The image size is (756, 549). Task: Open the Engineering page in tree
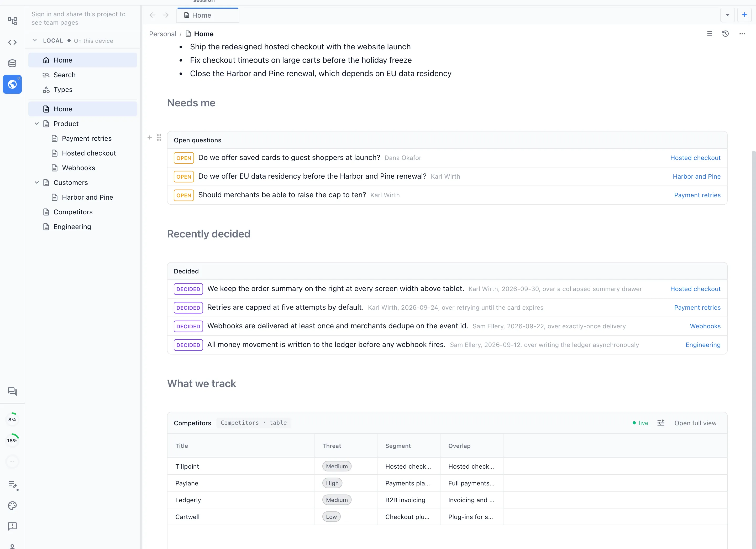point(83,227)
